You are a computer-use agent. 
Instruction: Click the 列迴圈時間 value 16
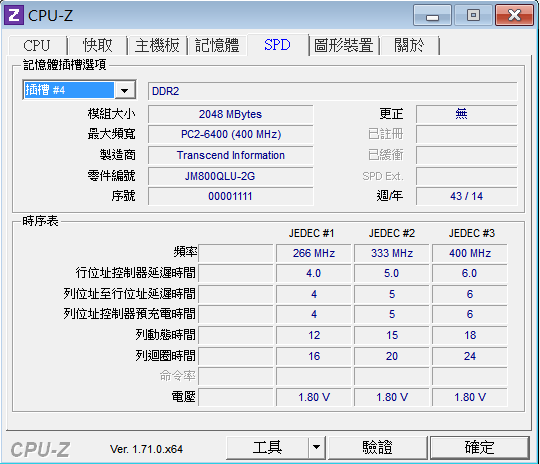313,356
